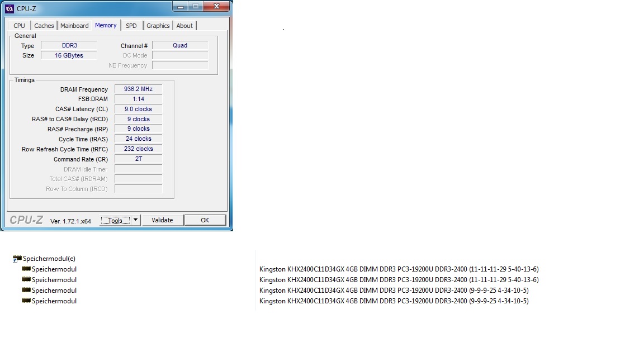Image resolution: width=644 pixels, height=362 pixels.
Task: Open the dropdown arrow beside Tools
Action: click(x=135, y=220)
